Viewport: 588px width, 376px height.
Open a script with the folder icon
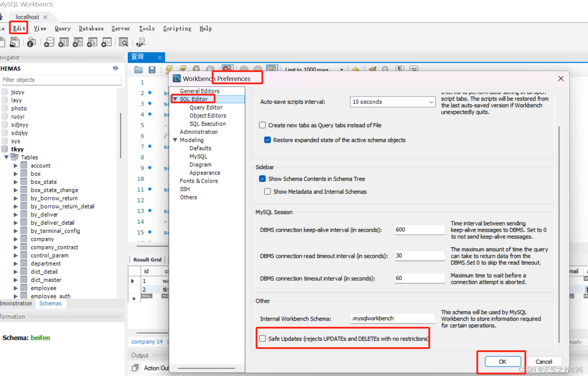click(138, 70)
